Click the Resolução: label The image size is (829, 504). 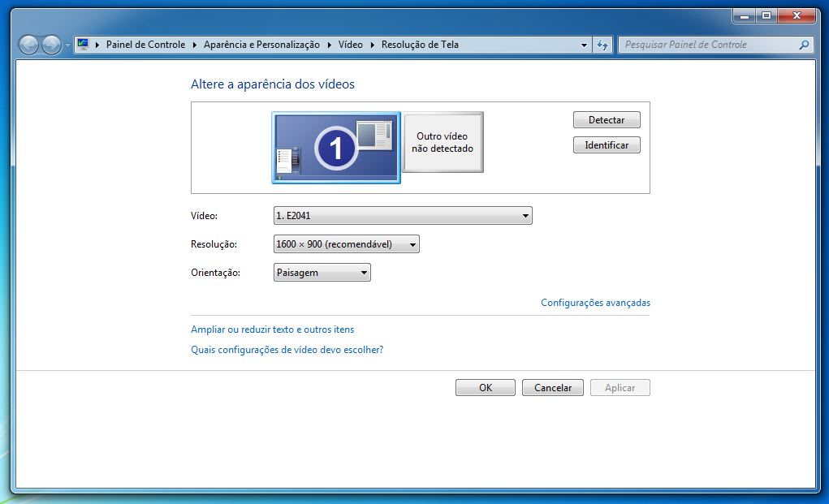[214, 244]
